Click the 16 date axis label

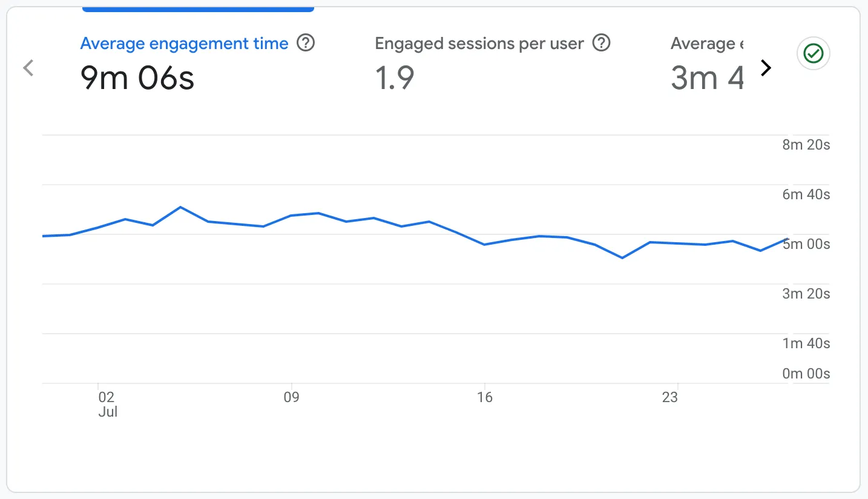pyautogui.click(x=485, y=398)
